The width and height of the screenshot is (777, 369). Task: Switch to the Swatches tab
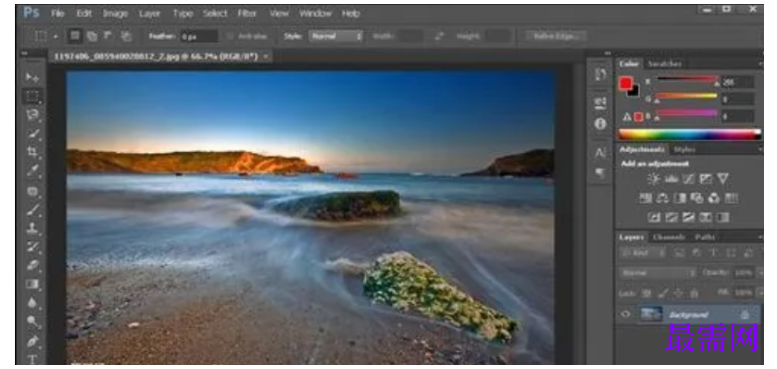(665, 64)
